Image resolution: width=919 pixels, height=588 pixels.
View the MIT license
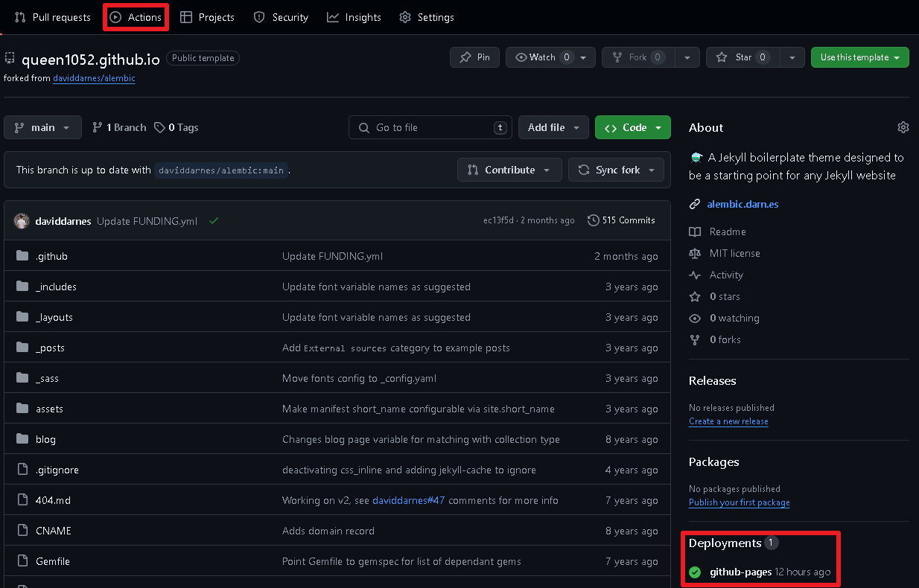734,253
